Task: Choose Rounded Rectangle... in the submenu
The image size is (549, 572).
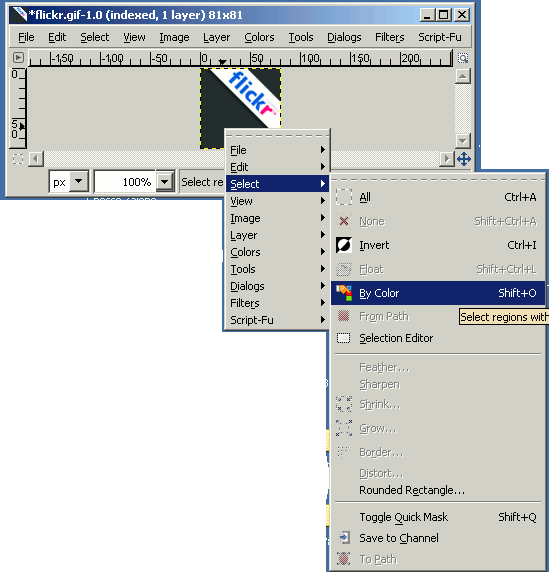Action: [438, 490]
